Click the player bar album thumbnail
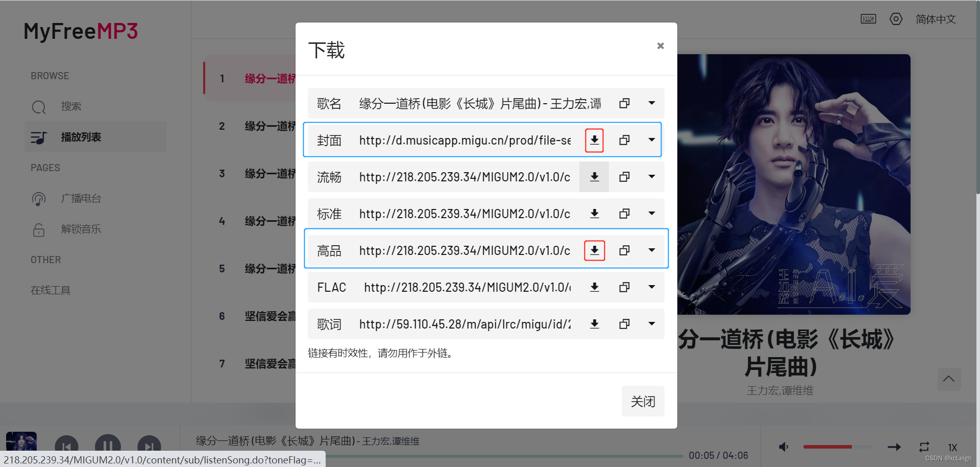Viewport: 980px width, 467px height. coord(21,441)
